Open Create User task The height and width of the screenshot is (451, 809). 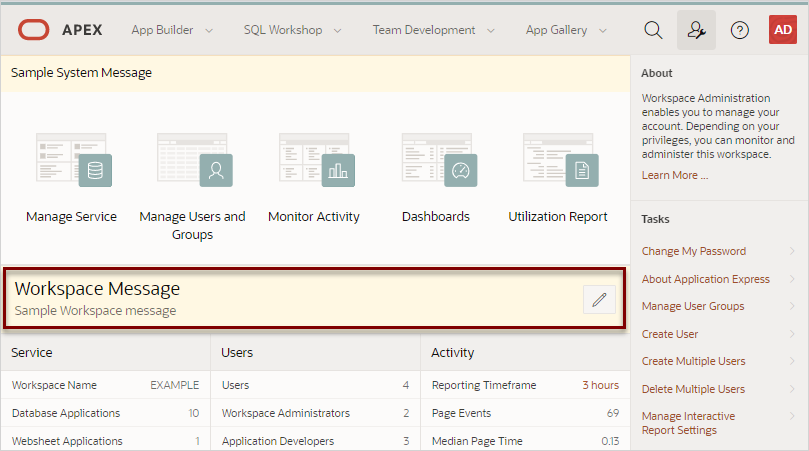[670, 334]
